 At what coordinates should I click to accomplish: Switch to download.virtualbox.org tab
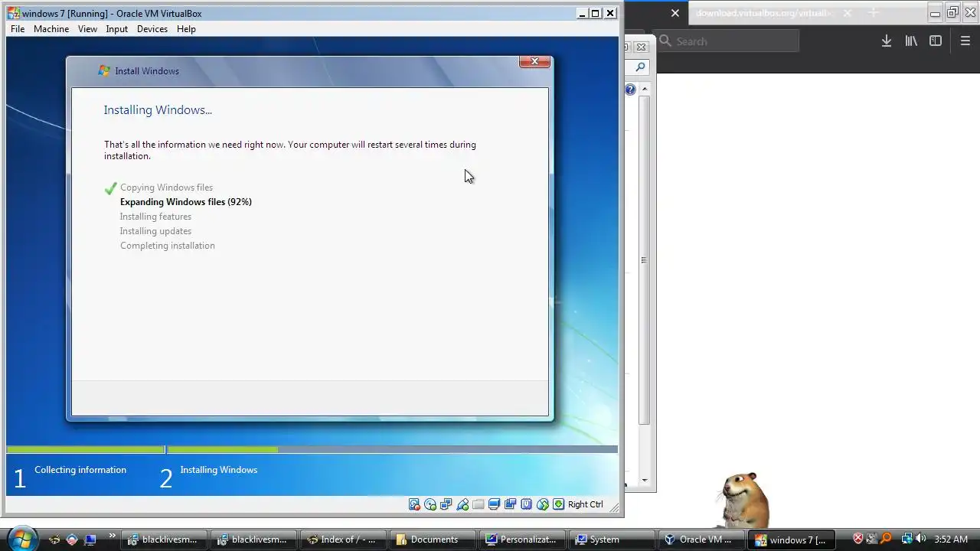pyautogui.click(x=763, y=13)
